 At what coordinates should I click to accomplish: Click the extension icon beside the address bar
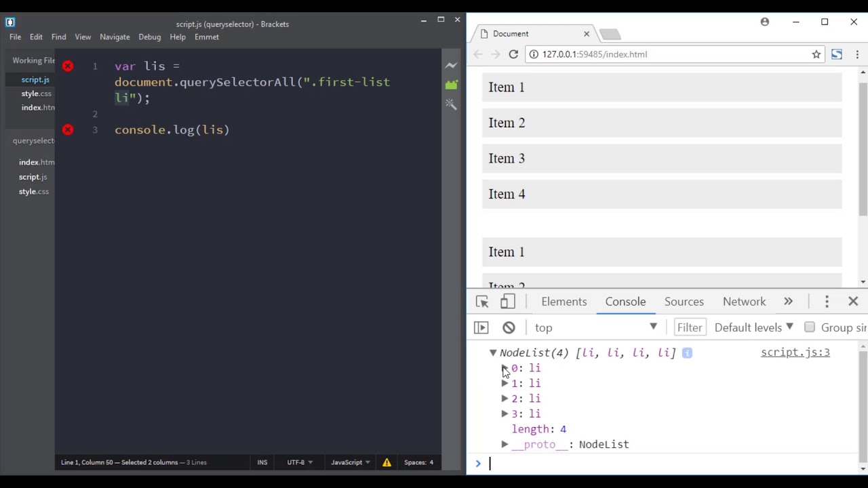click(837, 54)
